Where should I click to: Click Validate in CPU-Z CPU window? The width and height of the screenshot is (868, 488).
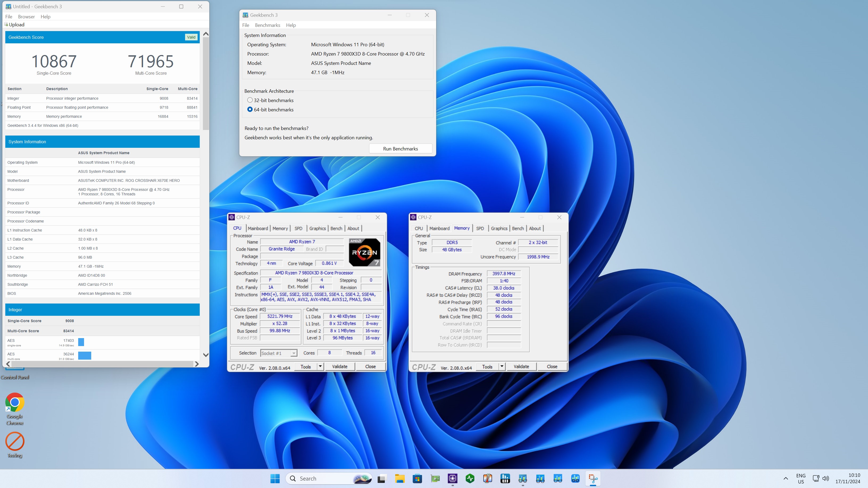coord(340,367)
